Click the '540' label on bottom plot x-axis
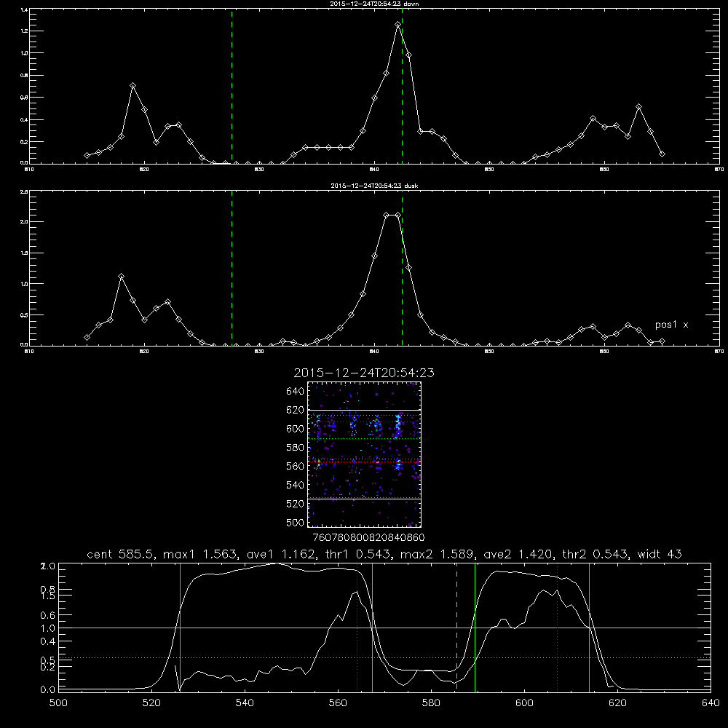Image resolution: width=728 pixels, height=728 pixels. pyautogui.click(x=245, y=703)
